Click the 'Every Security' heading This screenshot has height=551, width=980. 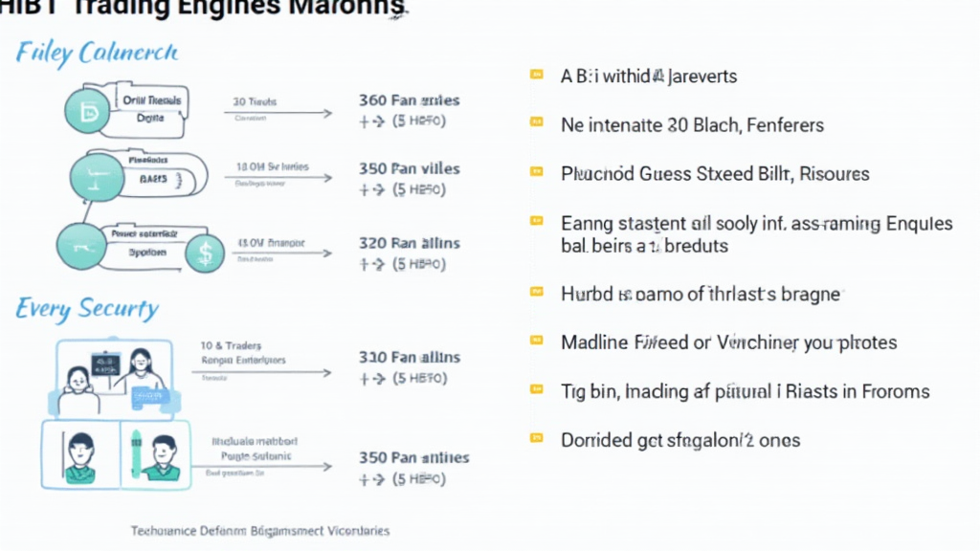tap(87, 309)
